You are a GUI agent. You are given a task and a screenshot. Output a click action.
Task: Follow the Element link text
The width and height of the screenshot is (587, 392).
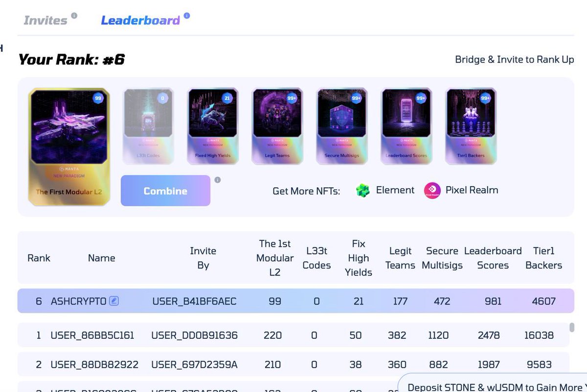click(395, 190)
